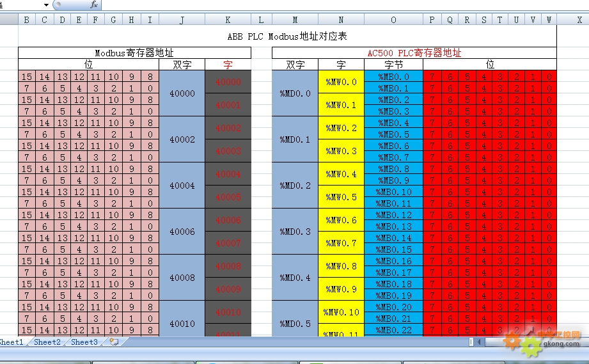589x364 pixels.
Task: Select the yellow %MW0.6 cell
Action: (341, 220)
